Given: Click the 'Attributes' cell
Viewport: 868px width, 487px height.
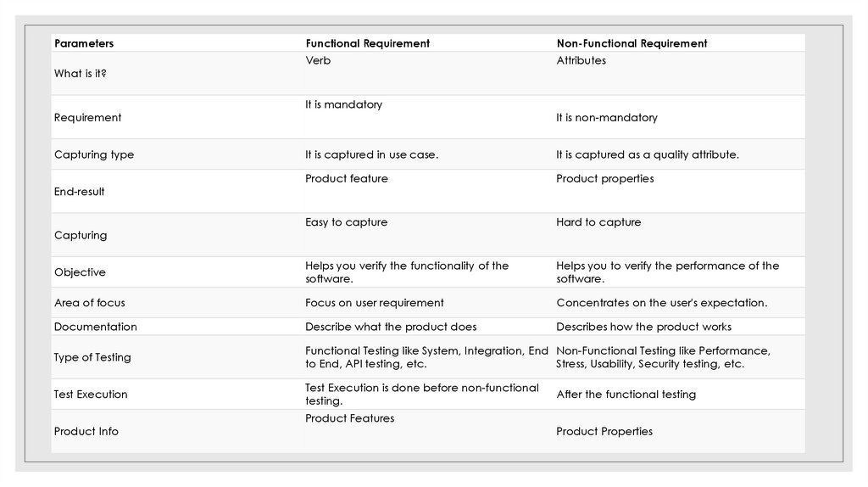Looking at the screenshot, I should [581, 61].
